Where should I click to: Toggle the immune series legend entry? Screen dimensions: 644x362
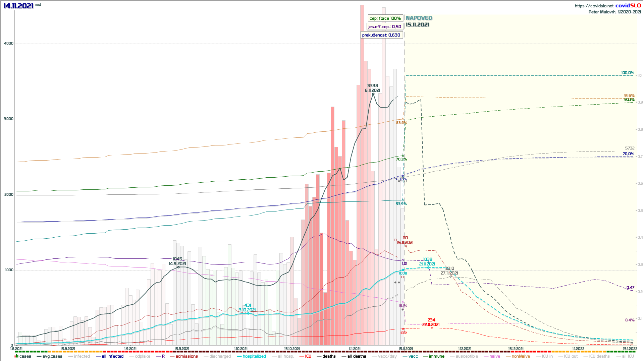coord(436,356)
